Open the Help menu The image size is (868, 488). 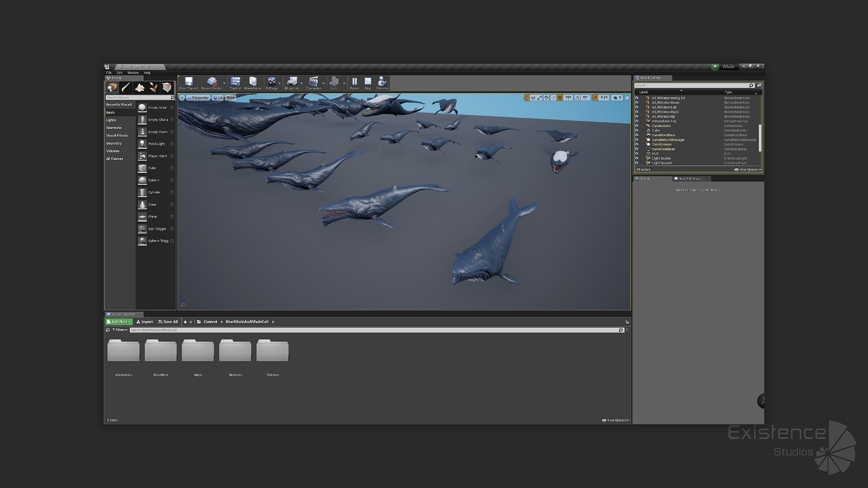click(147, 73)
